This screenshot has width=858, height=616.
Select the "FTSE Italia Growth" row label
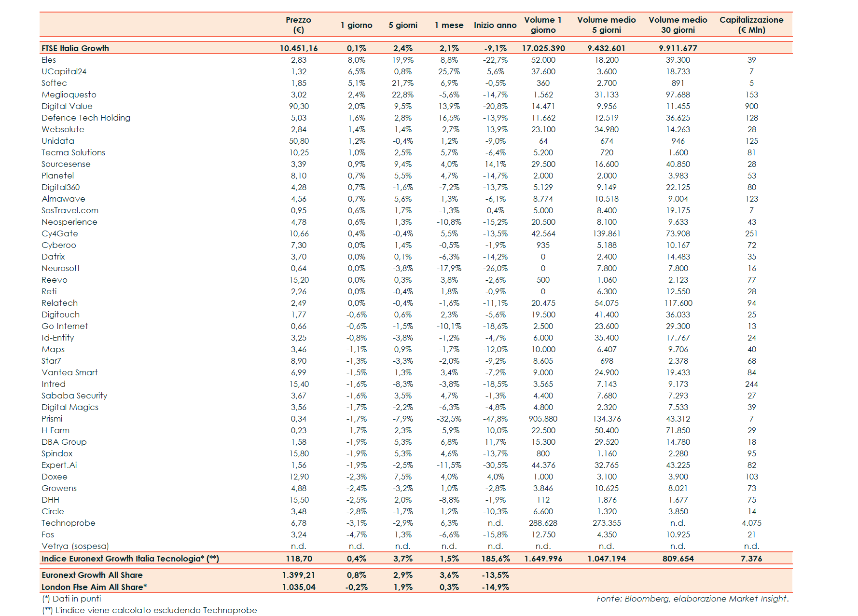click(75, 48)
